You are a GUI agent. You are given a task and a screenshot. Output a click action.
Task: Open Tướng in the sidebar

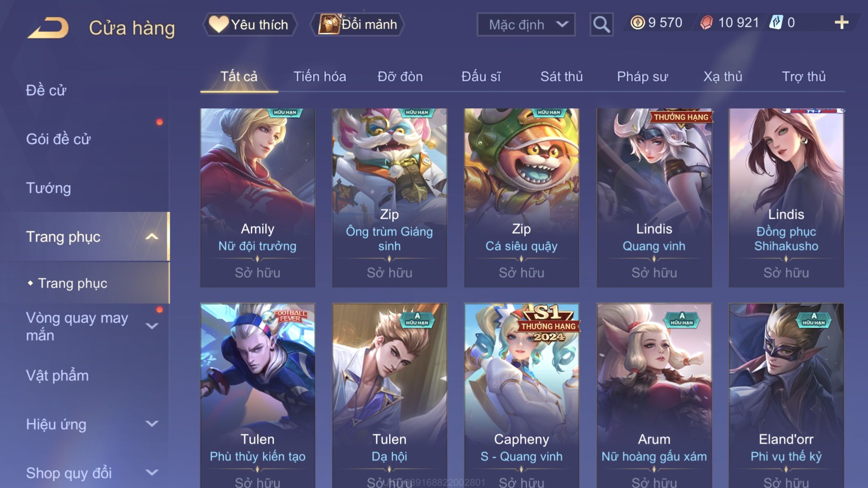coord(49,188)
